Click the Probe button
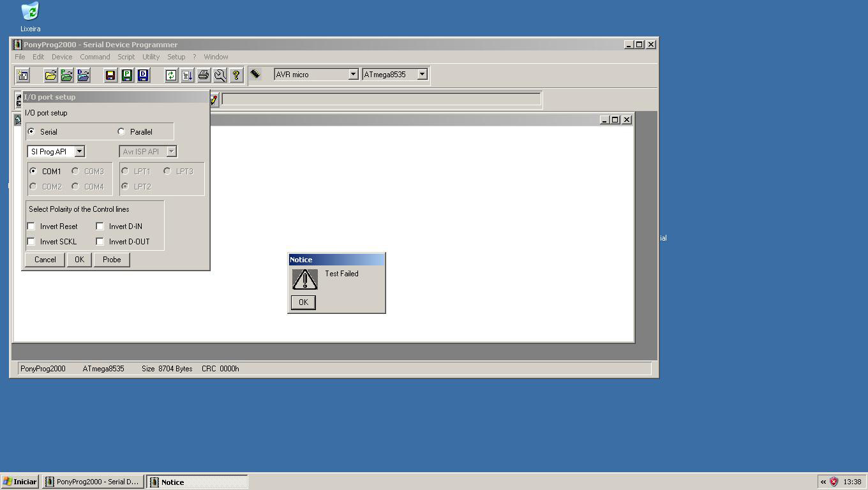This screenshot has height=490, width=868. (112, 260)
